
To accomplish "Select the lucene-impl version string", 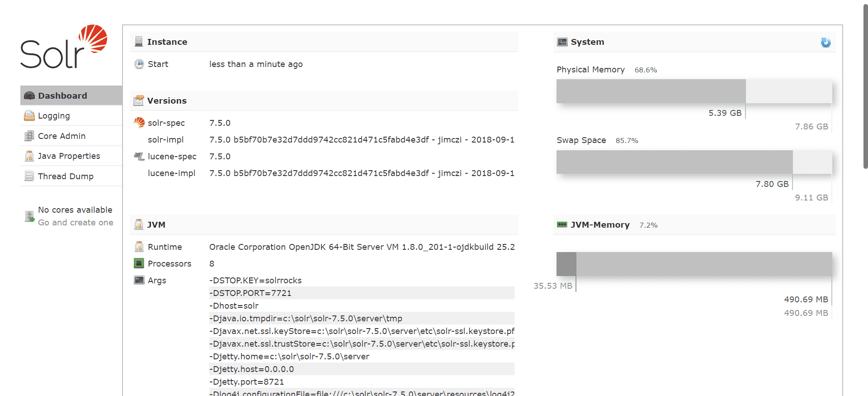I will click(362, 173).
